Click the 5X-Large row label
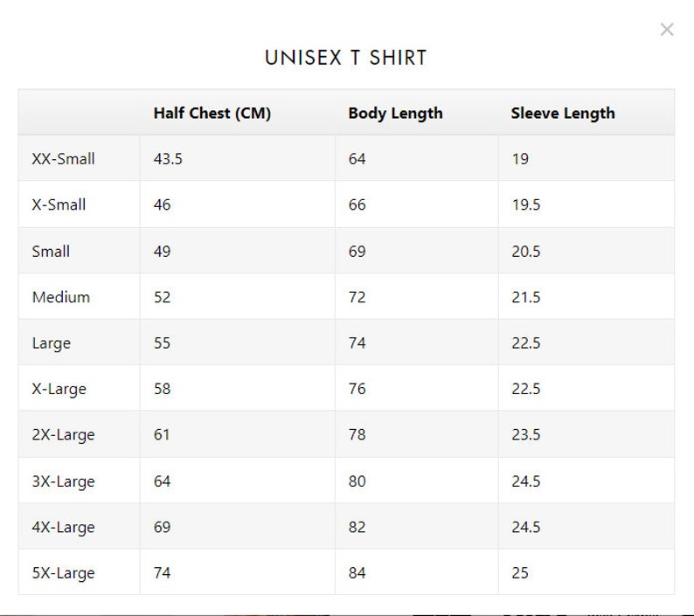The height and width of the screenshot is (616, 694). 63,573
